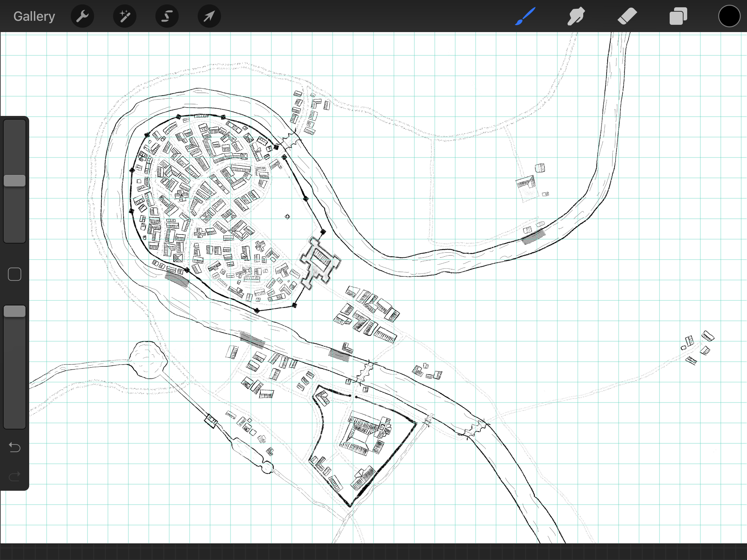Open the Actions wrench menu
The width and height of the screenshot is (747, 560).
coord(82,16)
